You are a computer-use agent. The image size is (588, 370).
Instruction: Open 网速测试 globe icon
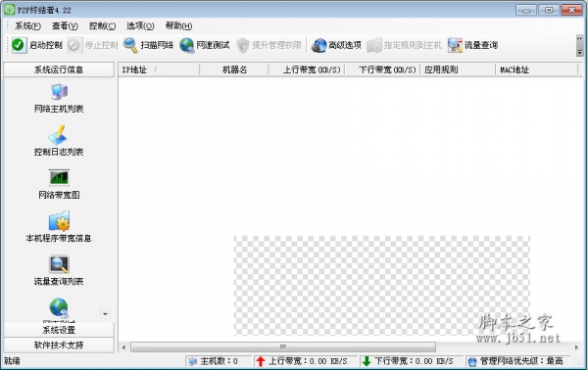pyautogui.click(x=186, y=45)
